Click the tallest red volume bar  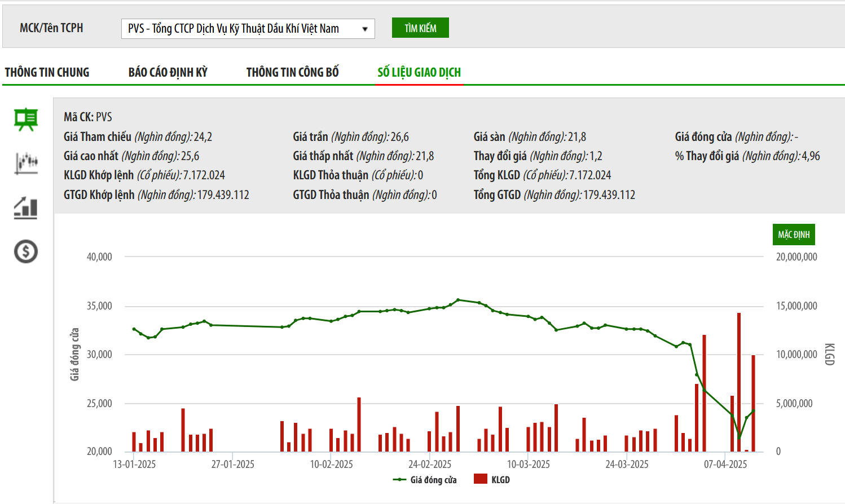739,383
